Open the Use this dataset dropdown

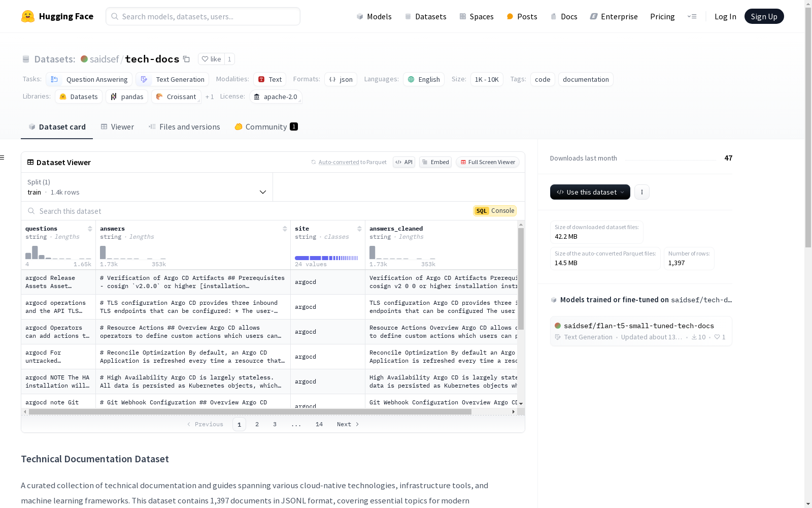pyautogui.click(x=590, y=192)
